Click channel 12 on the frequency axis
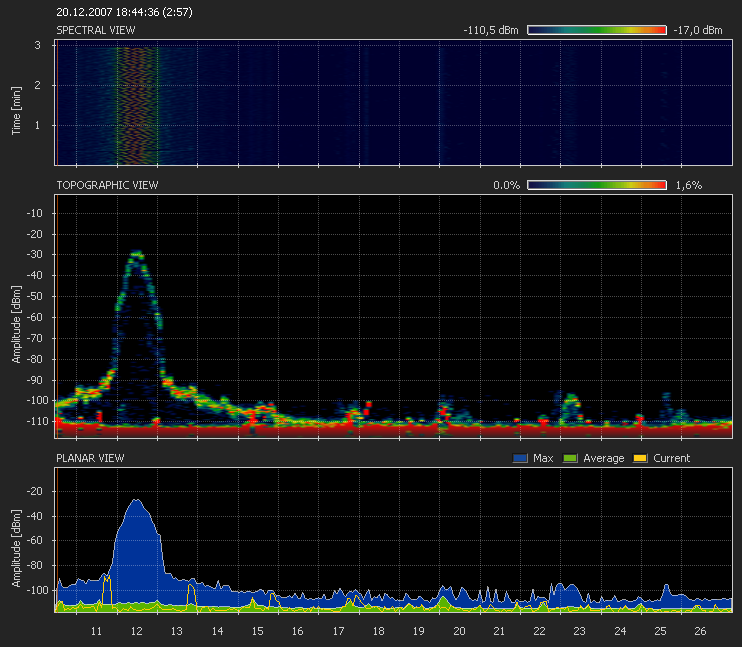This screenshot has width=742, height=647. click(x=136, y=631)
